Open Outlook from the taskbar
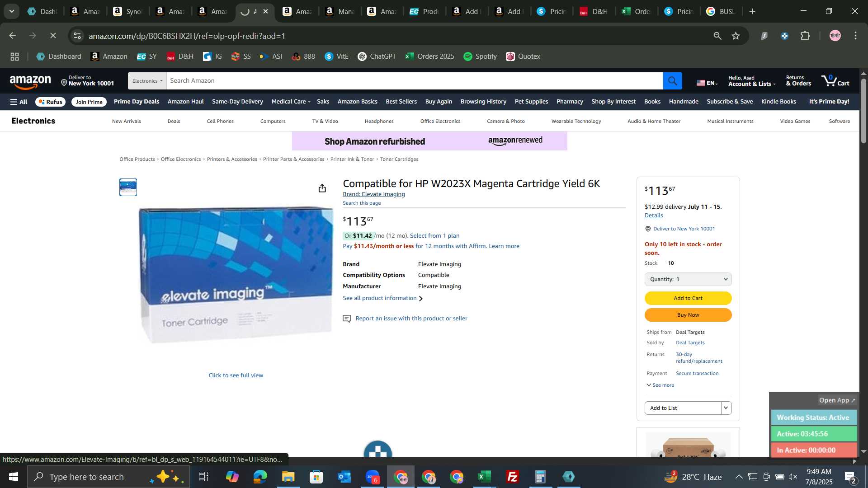 pyautogui.click(x=344, y=477)
